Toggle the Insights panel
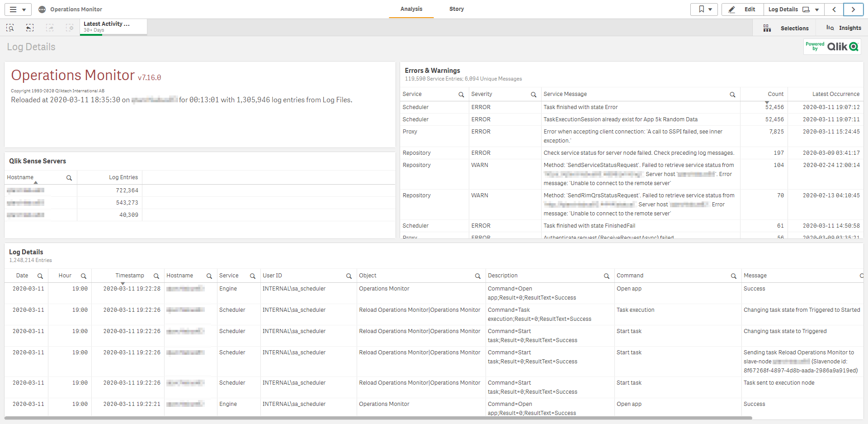868x424 pixels. coord(844,28)
